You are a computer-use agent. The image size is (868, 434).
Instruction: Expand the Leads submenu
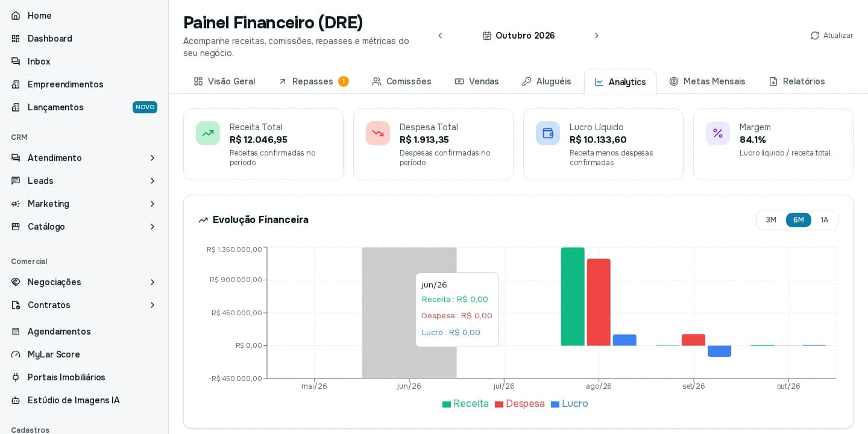(84, 181)
